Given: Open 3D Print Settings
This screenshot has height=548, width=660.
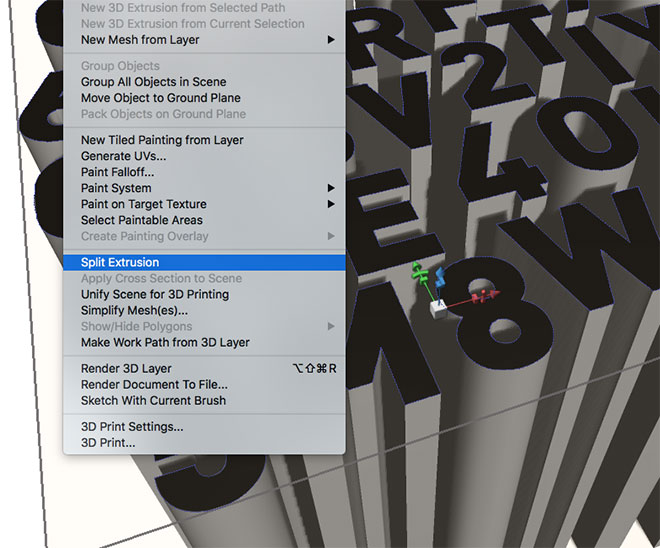Looking at the screenshot, I should tap(132, 426).
